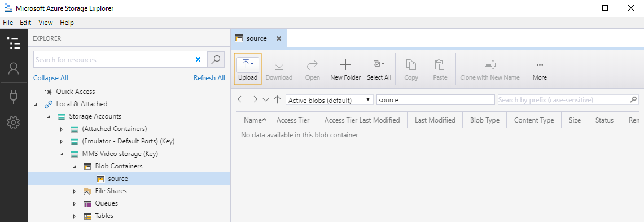The height and width of the screenshot is (222, 644).
Task: Open the Account Management person icon
Action: [14, 69]
